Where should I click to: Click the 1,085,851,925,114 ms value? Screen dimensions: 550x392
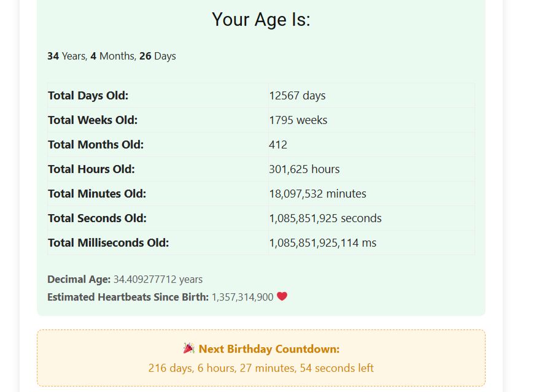point(322,243)
